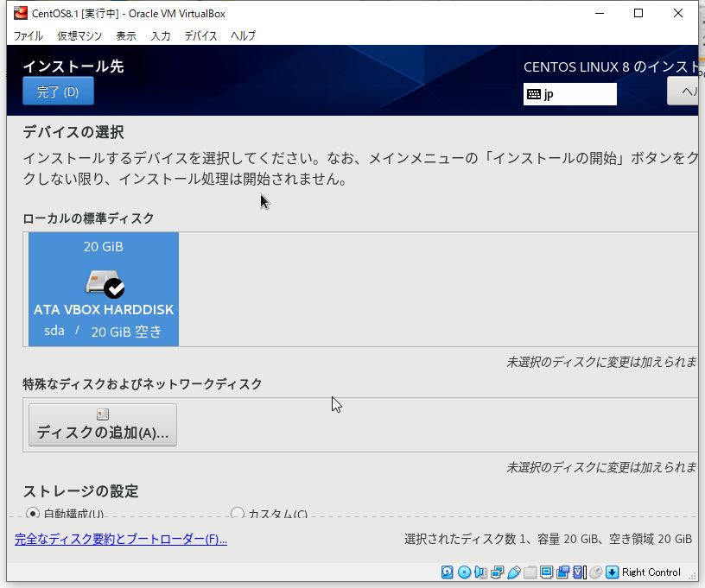
Task: Click the 特殊なディスクおよびネットワークディスク heading
Action: 142,384
